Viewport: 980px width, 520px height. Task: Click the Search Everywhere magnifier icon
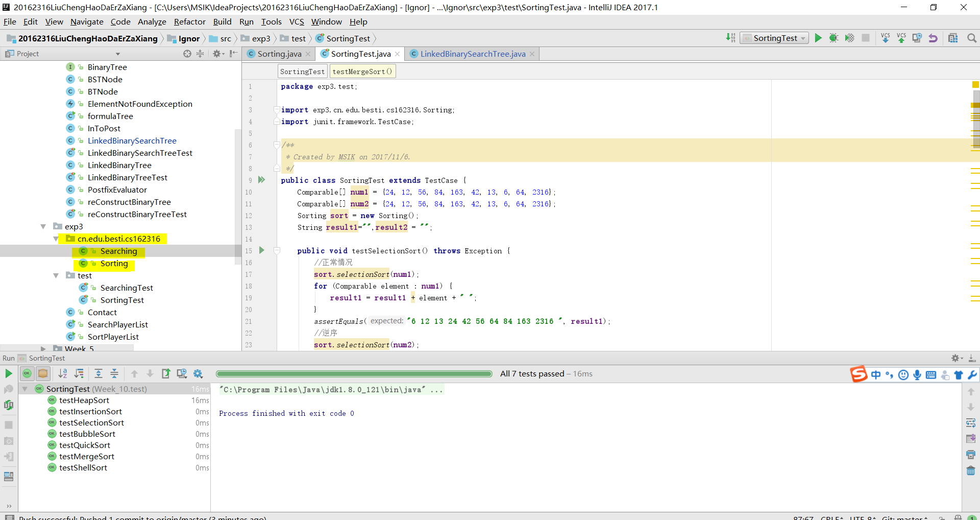click(972, 38)
